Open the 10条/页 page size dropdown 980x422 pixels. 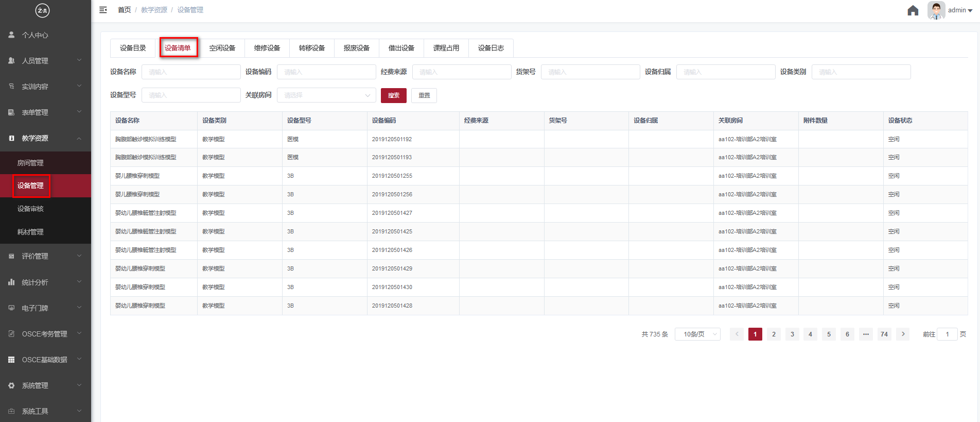(697, 334)
